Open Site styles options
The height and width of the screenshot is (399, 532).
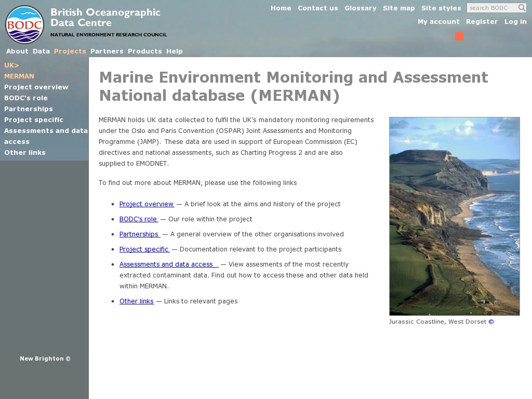pyautogui.click(x=441, y=8)
